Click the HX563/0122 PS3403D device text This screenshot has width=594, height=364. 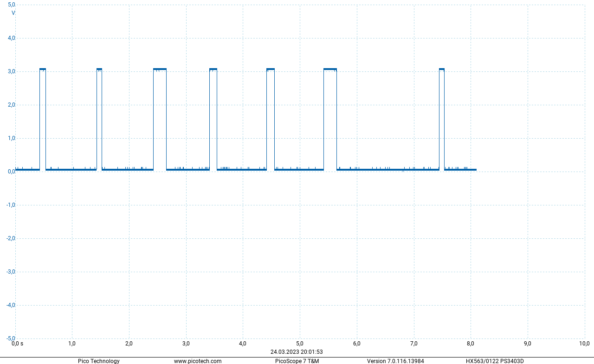(495, 361)
